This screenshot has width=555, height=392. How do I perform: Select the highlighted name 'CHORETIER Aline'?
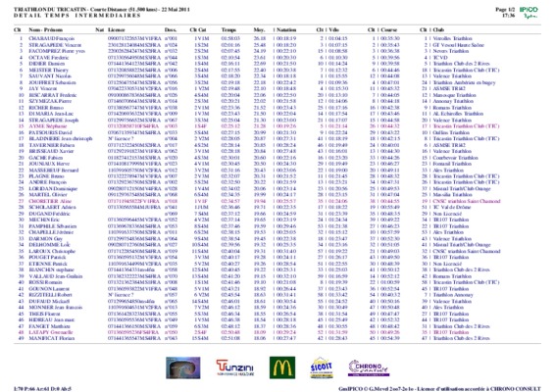tap(50, 201)
